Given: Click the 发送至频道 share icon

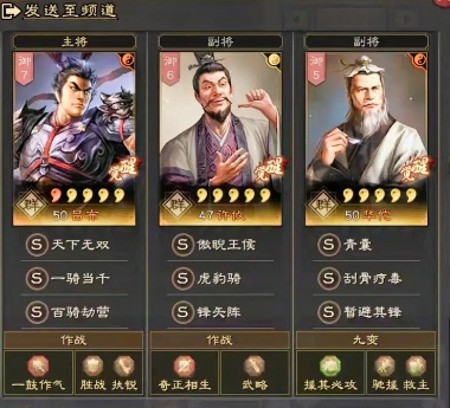Looking at the screenshot, I should (10, 12).
